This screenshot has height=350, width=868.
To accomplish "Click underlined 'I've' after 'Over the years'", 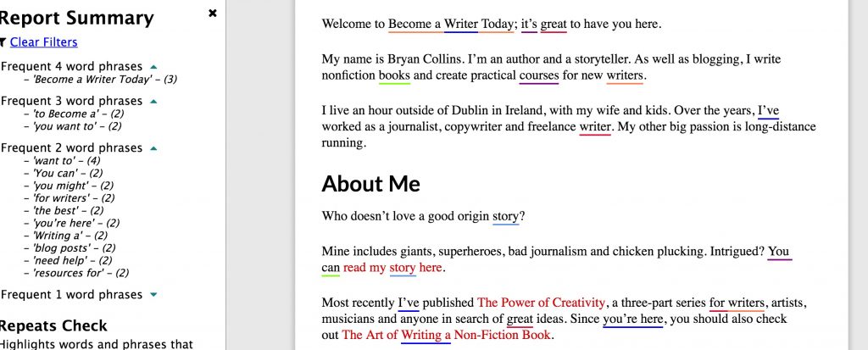I will coord(768,110).
